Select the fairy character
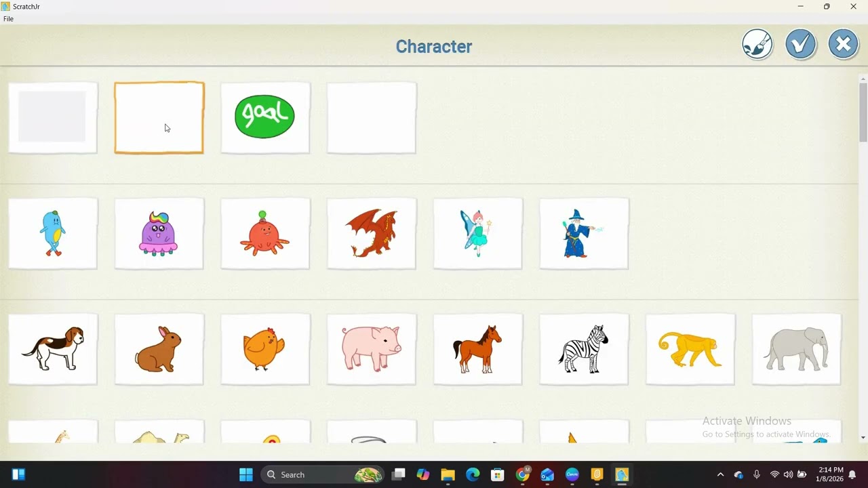The image size is (868, 488). (478, 233)
